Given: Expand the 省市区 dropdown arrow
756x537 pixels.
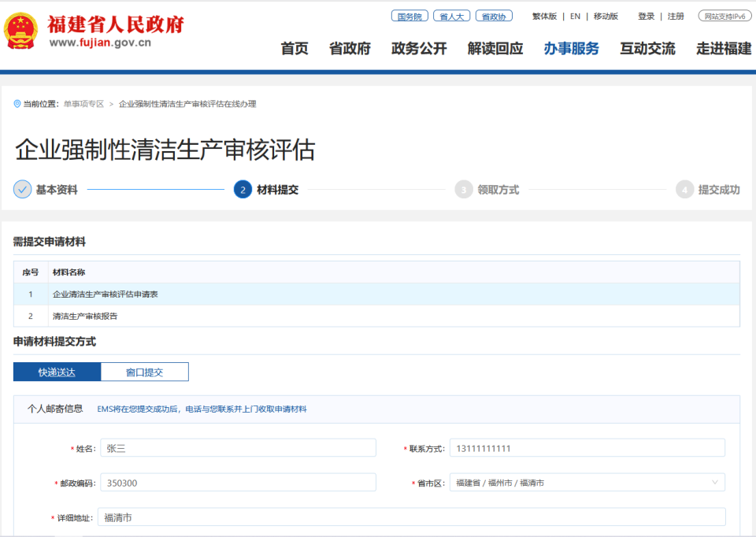Looking at the screenshot, I should click(x=714, y=482).
